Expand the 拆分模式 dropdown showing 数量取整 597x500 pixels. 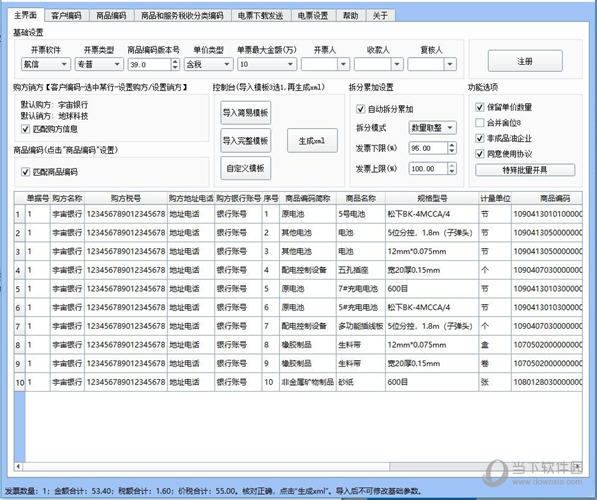tap(432, 128)
